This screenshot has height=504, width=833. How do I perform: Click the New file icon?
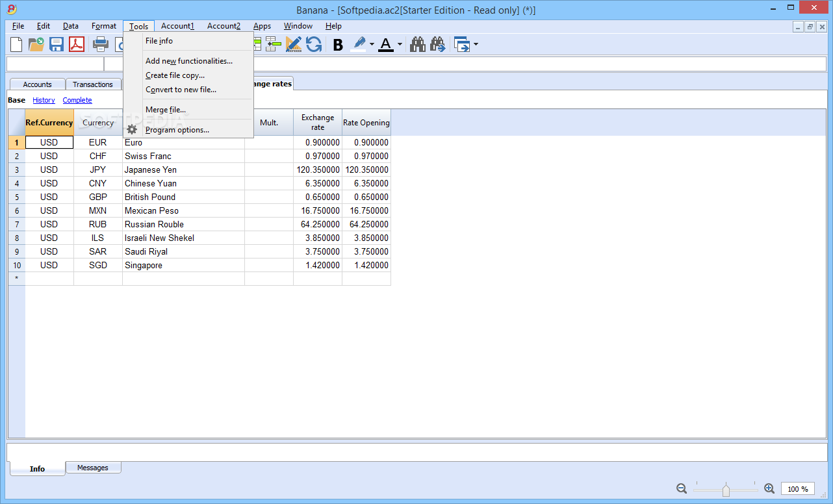16,44
